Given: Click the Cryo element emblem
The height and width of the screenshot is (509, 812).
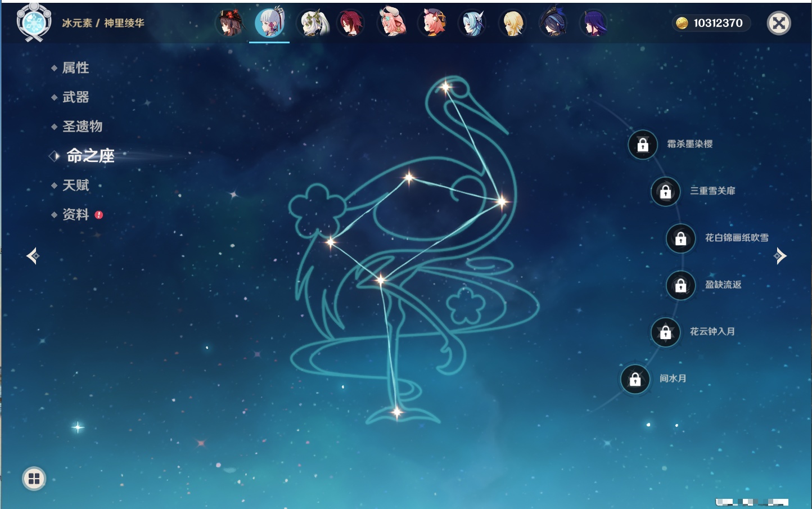Looking at the screenshot, I should [34, 22].
